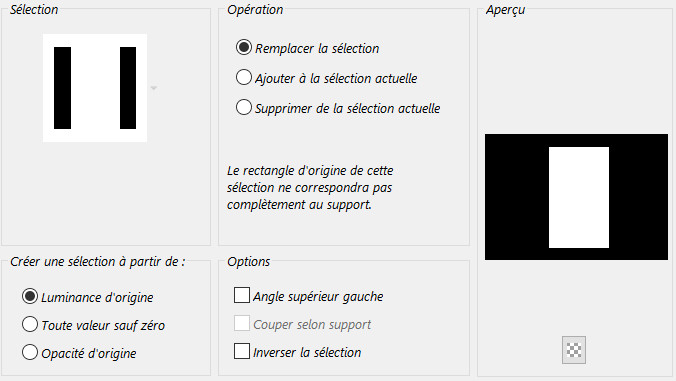Click the left black bar in selection thumbnail
Screen dimensions: 676x381
63,88
